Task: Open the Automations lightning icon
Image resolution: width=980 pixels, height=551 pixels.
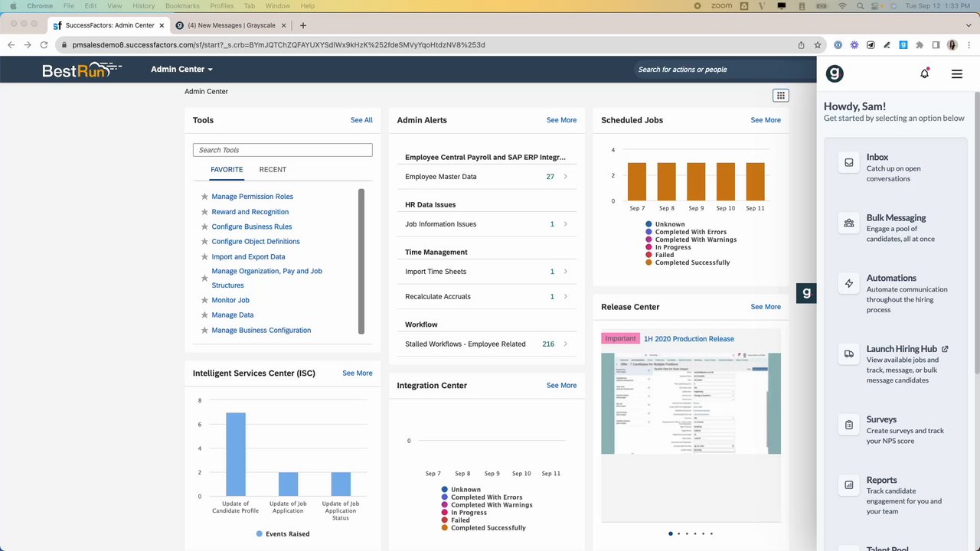Action: [849, 283]
